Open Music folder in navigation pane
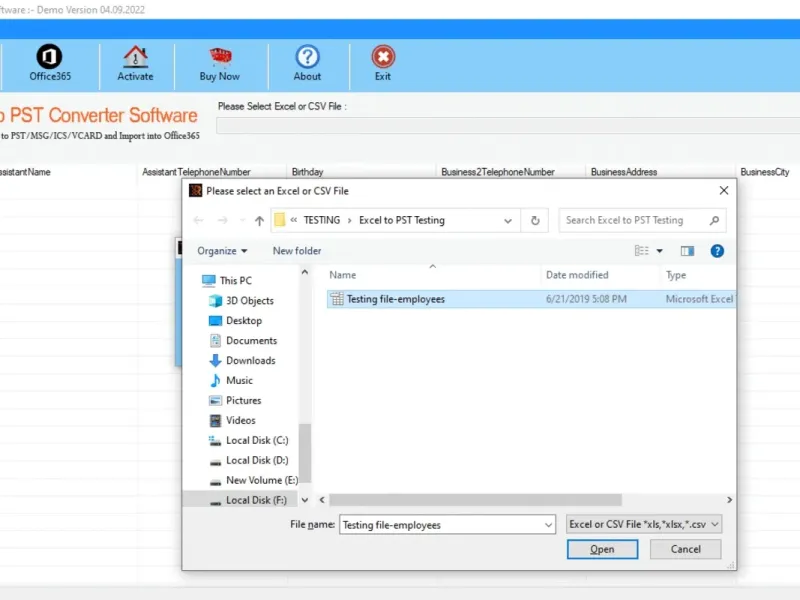This screenshot has height=600, width=800. (x=231, y=380)
